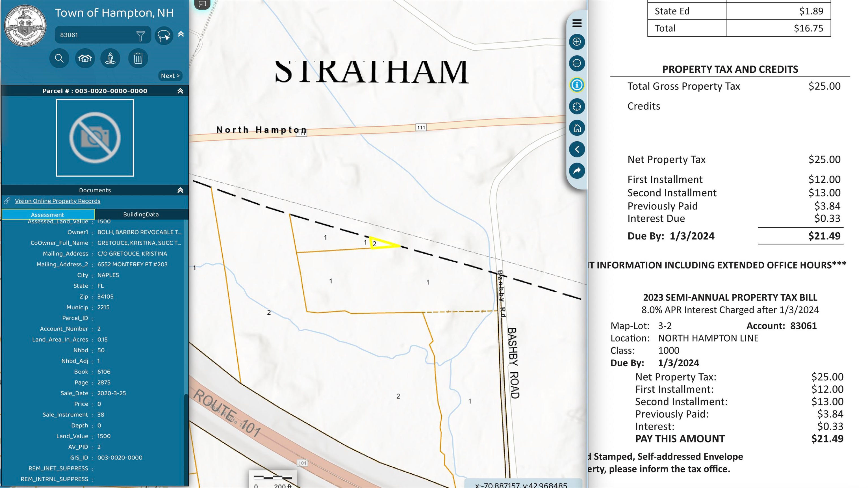Switch to the BuildingData tab
Screen dimensions: 868x488
(141, 215)
